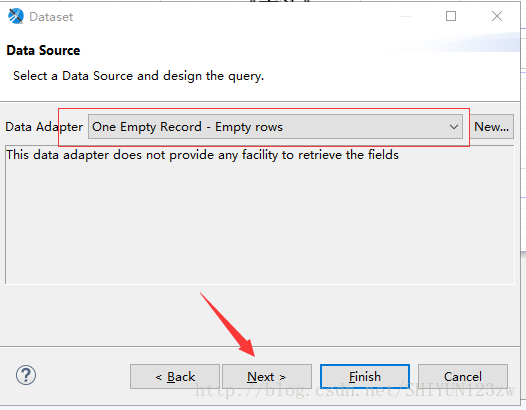Screen dimensions: 526x410
Task: Click the 'data adapter does not provide' message text
Action: [x=203, y=155]
